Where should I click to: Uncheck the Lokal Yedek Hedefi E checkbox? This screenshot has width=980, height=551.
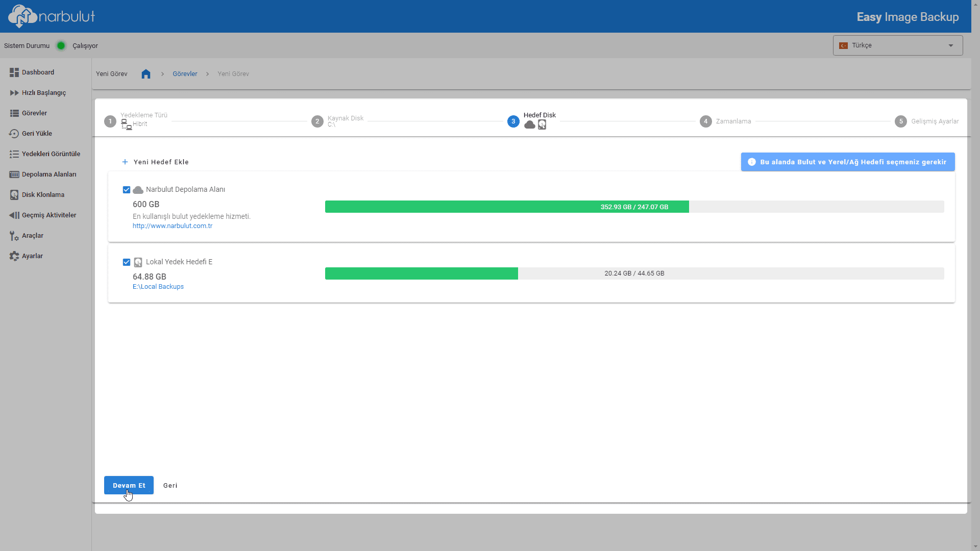click(x=127, y=262)
